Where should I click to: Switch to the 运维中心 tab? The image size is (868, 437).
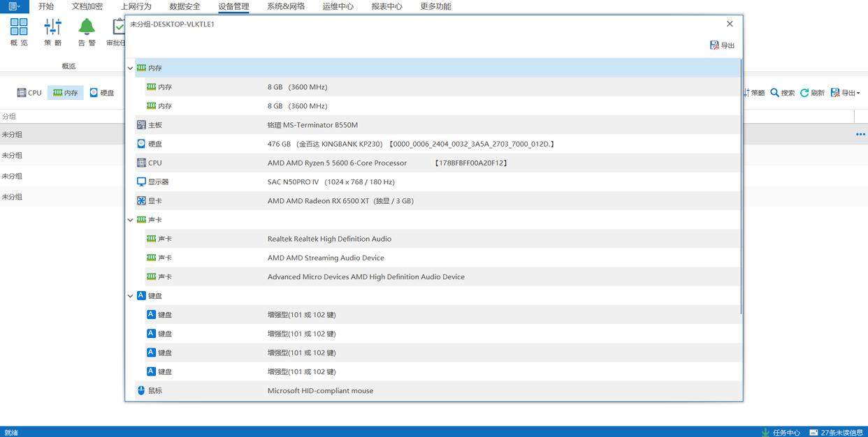(x=338, y=6)
